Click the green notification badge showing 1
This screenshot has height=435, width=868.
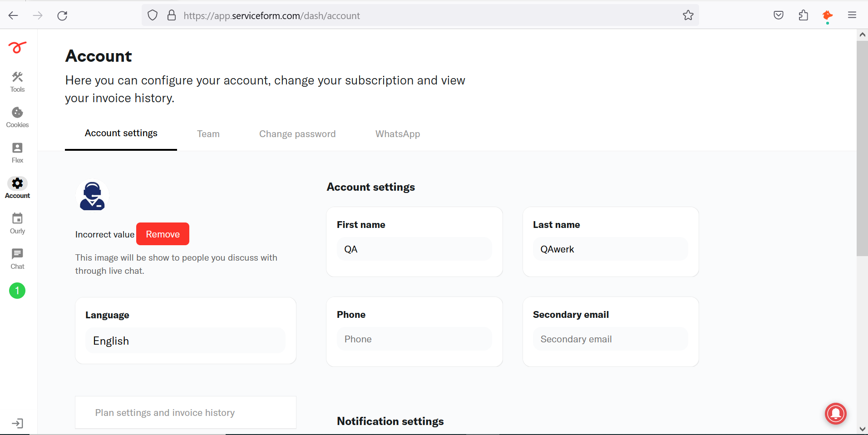[17, 291]
